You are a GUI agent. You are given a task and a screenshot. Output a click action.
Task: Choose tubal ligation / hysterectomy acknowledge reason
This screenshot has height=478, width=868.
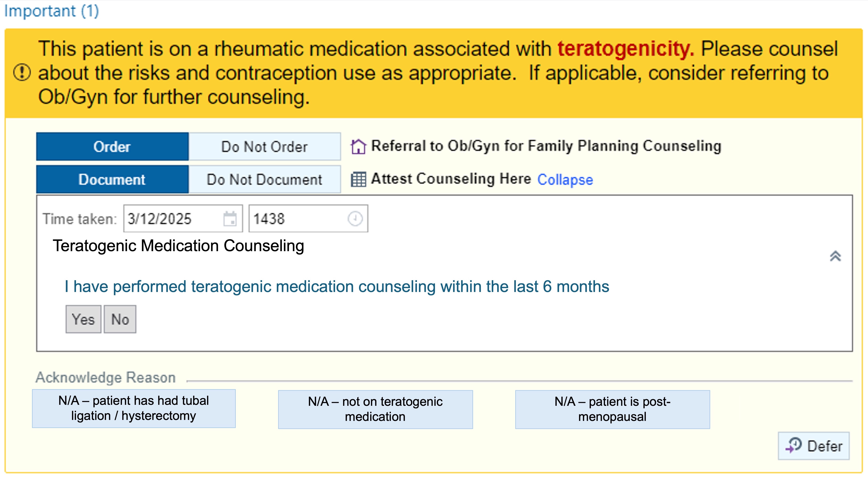[x=134, y=408]
